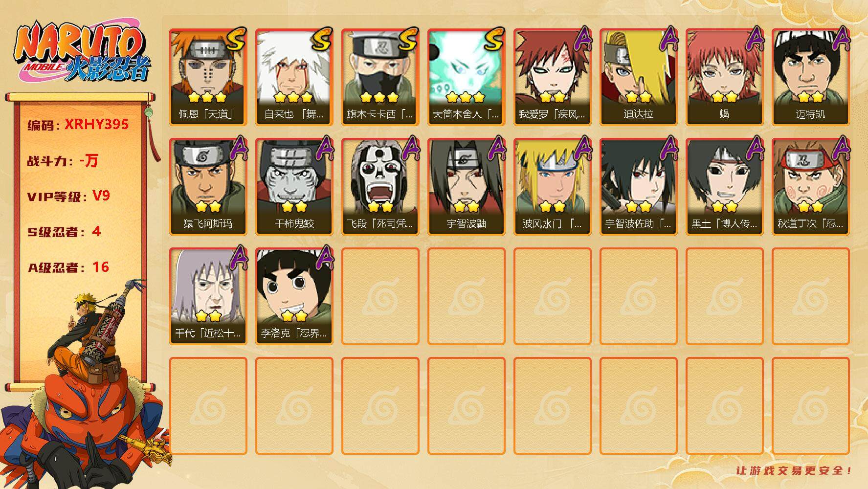Click the 波风水门 ninja card
Image resolution: width=868 pixels, height=489 pixels.
click(x=552, y=187)
